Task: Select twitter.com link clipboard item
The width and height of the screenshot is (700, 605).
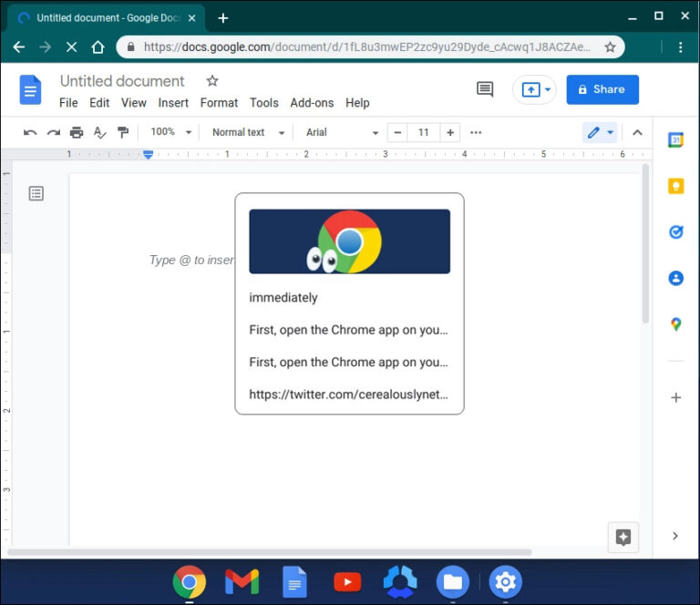Action: point(348,395)
